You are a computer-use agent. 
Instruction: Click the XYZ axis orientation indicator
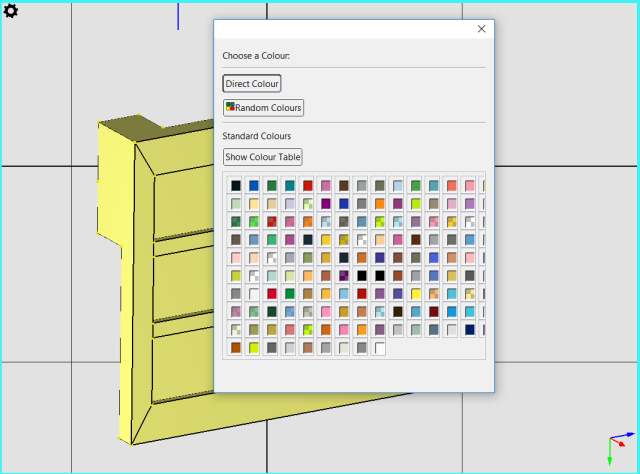pyautogui.click(x=620, y=447)
